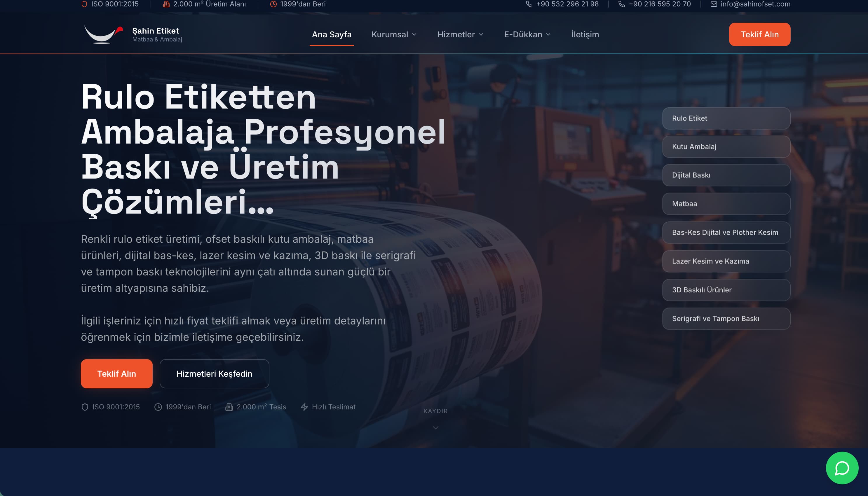Select the Rulo Etiket service card
868x496 pixels.
(x=726, y=118)
